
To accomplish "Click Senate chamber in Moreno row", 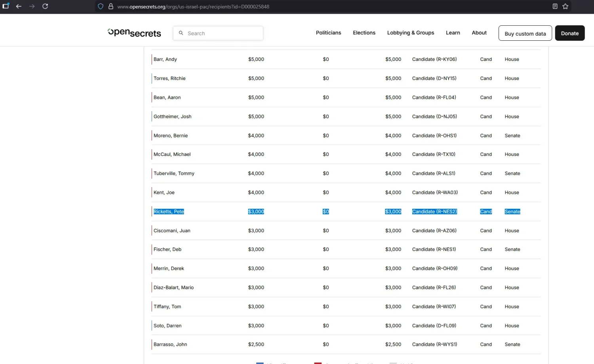I will point(512,135).
